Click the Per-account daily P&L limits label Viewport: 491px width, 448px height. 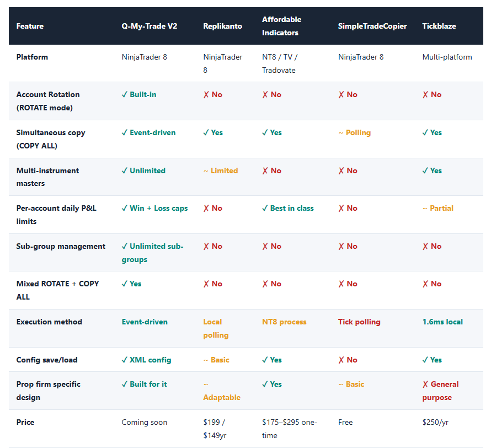coord(56,215)
